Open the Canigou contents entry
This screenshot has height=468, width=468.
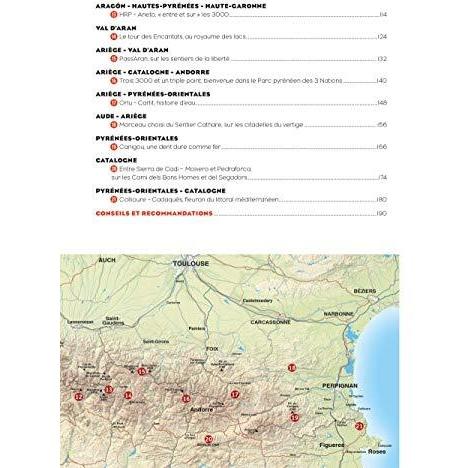pos(248,147)
